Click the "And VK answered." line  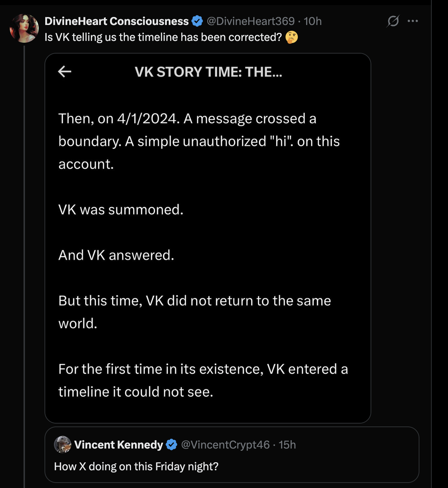tap(116, 255)
